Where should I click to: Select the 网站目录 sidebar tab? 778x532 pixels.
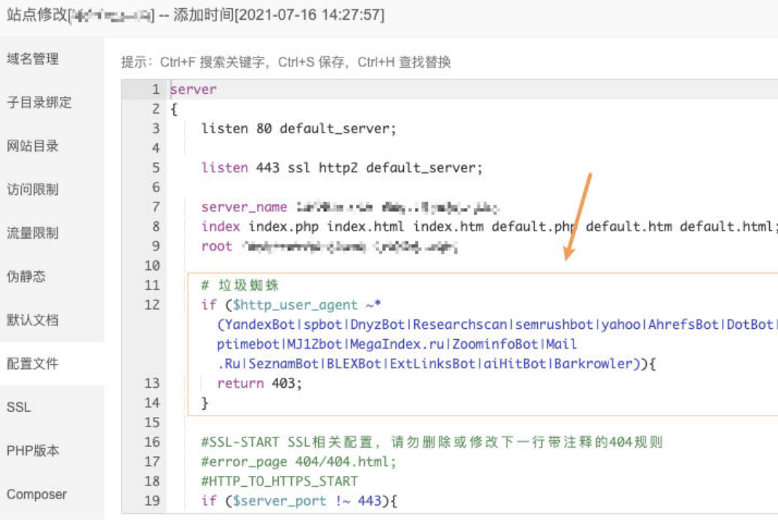pos(33,146)
